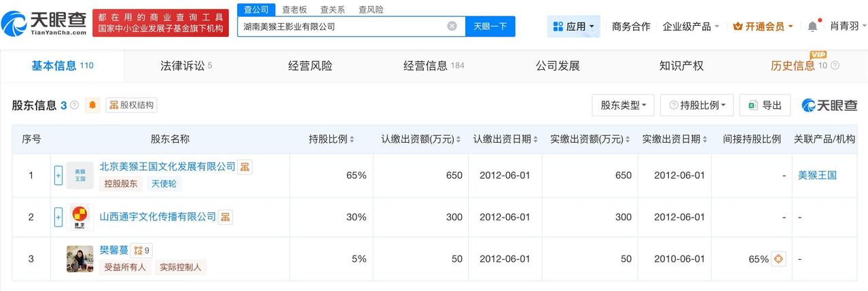Click the 9 related companies badge beside 樊馨蔓
The width and height of the screenshot is (868, 291).
coord(142,250)
